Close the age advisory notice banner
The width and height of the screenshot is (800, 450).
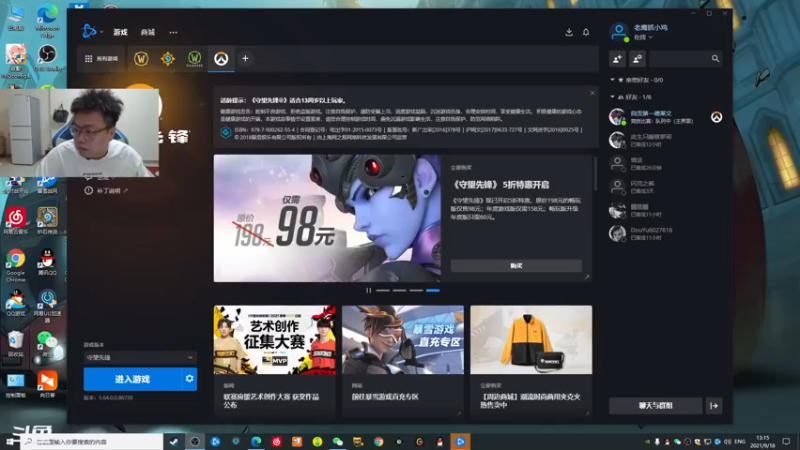[x=592, y=93]
